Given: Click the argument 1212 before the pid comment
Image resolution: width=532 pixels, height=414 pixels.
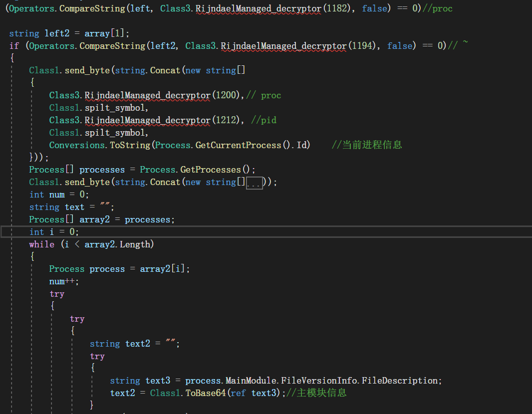Looking at the screenshot, I should (226, 120).
